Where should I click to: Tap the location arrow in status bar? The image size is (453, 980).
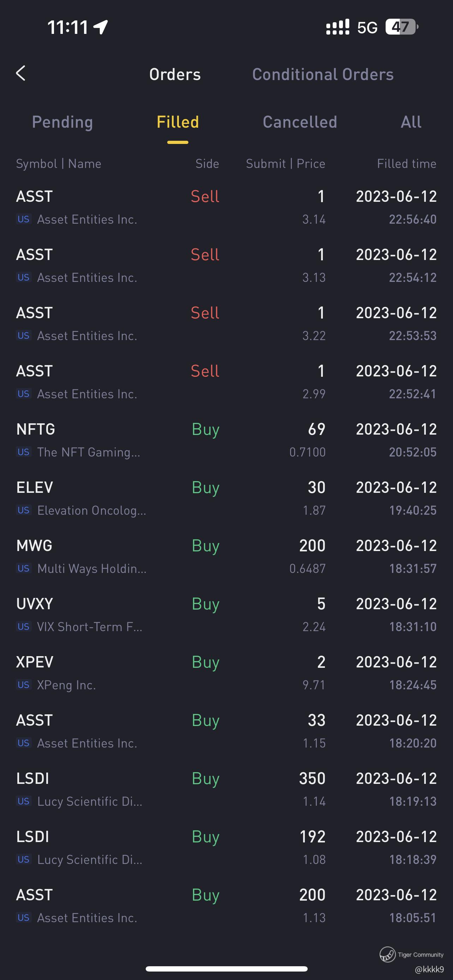coord(101,27)
